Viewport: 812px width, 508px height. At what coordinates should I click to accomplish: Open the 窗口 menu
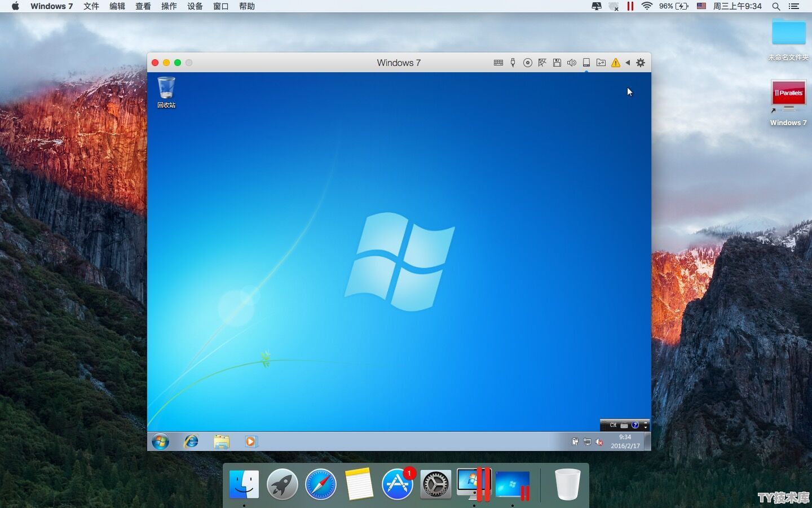[x=220, y=6]
